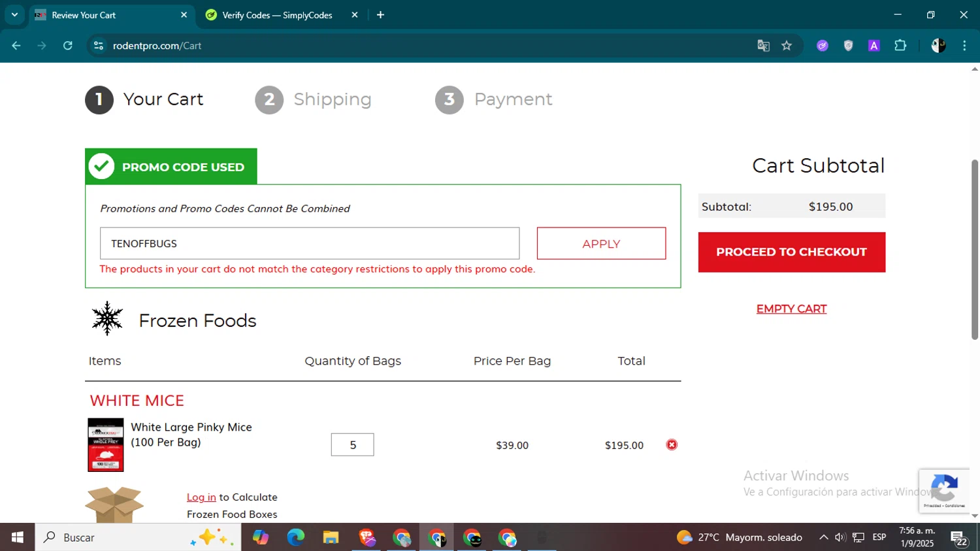Click the WHITE MICE category heading
Image resolution: width=980 pixels, height=551 pixels.
click(137, 400)
